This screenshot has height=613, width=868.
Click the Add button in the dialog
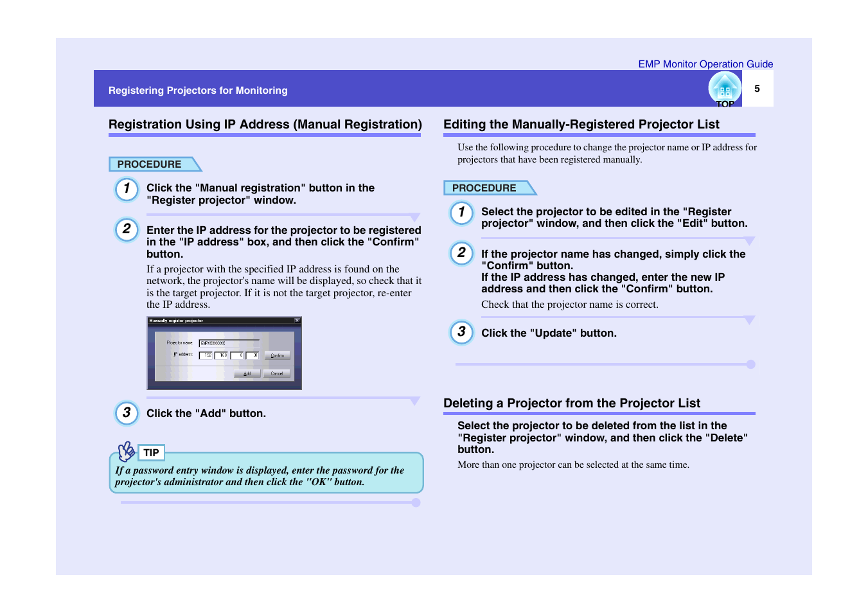coord(247,373)
